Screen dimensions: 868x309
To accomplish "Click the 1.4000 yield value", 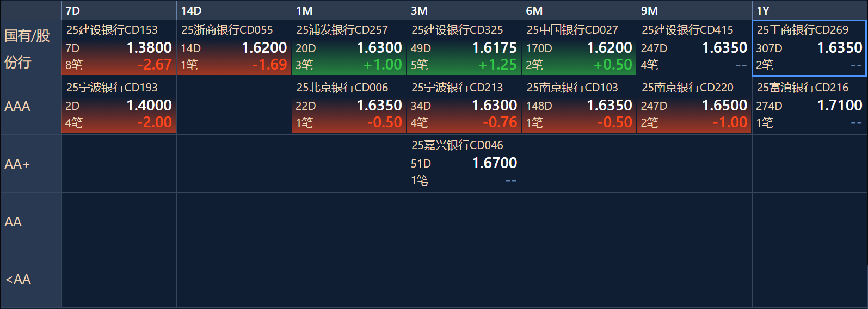I will click(x=149, y=106).
